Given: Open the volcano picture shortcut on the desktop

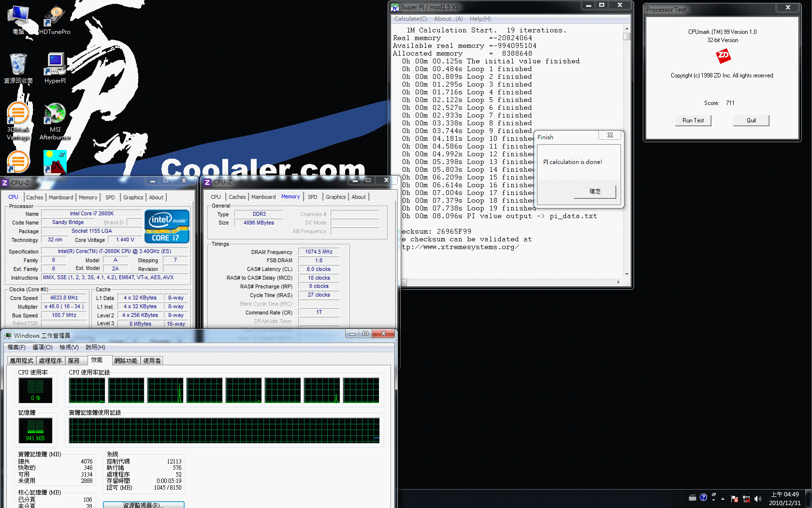Looking at the screenshot, I should (x=55, y=162).
